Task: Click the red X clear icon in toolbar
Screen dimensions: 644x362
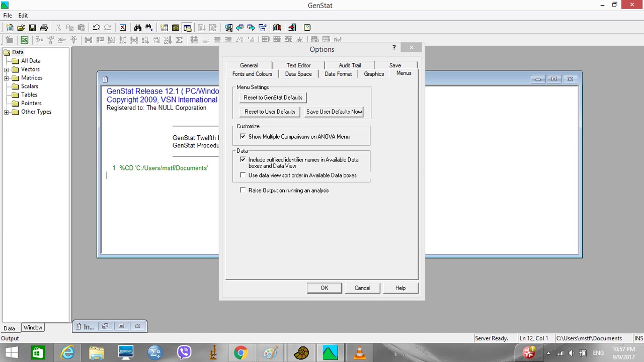Action: coord(123,28)
